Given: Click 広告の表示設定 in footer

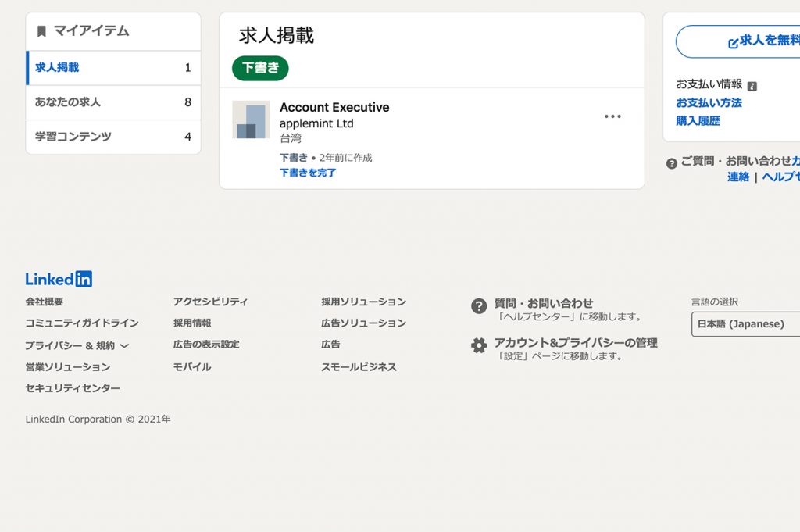Looking at the screenshot, I should coord(206,345).
